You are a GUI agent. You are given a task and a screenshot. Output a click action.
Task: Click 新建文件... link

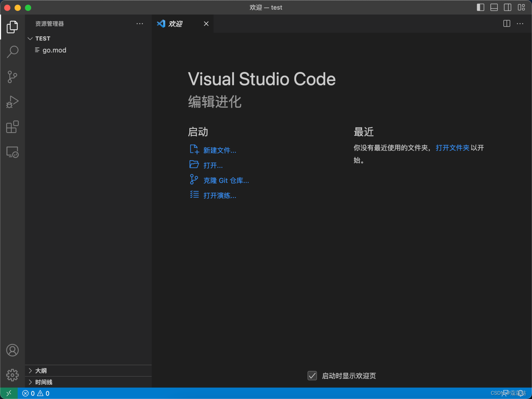220,150
